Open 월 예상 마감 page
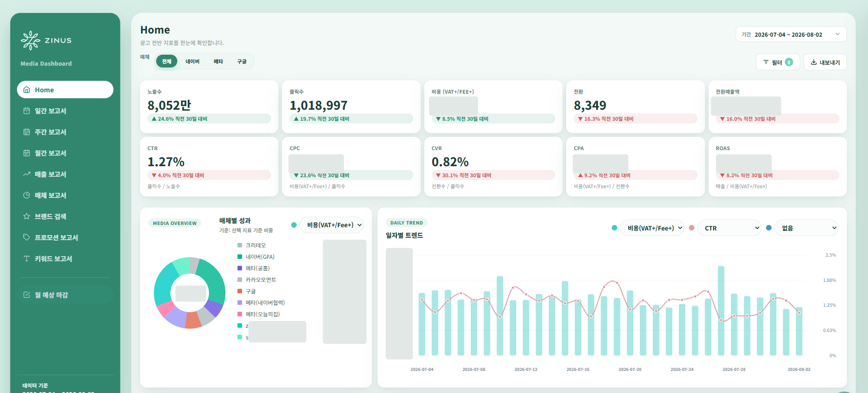The image size is (868, 393). point(65,295)
